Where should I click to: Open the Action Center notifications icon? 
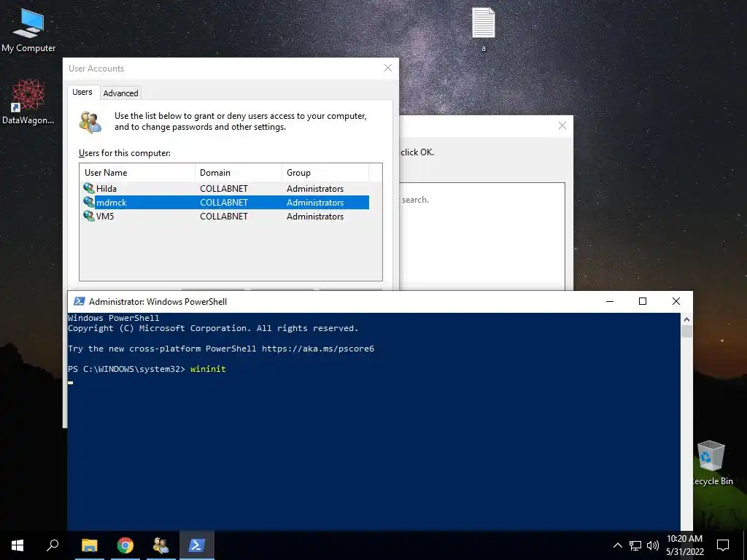click(723, 545)
